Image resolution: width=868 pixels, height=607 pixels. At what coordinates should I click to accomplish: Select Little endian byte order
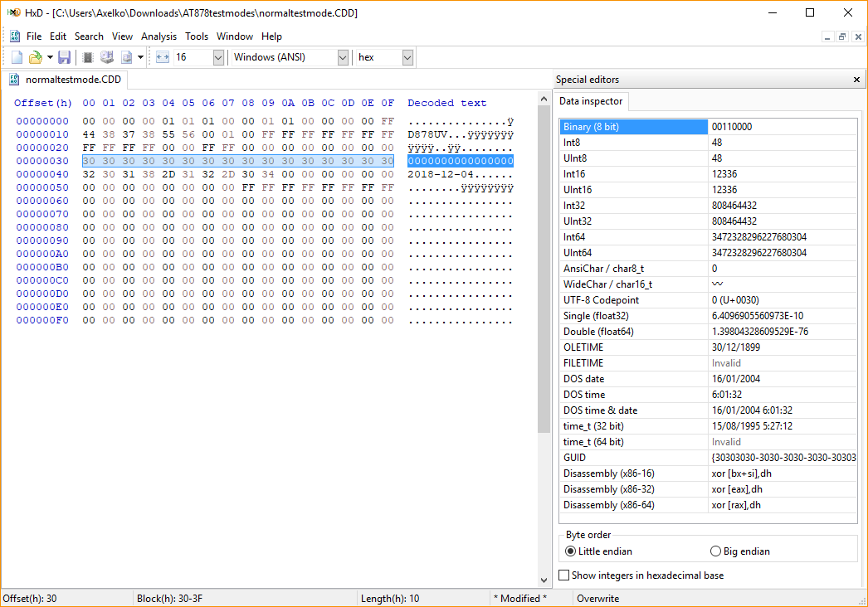[x=598, y=551]
